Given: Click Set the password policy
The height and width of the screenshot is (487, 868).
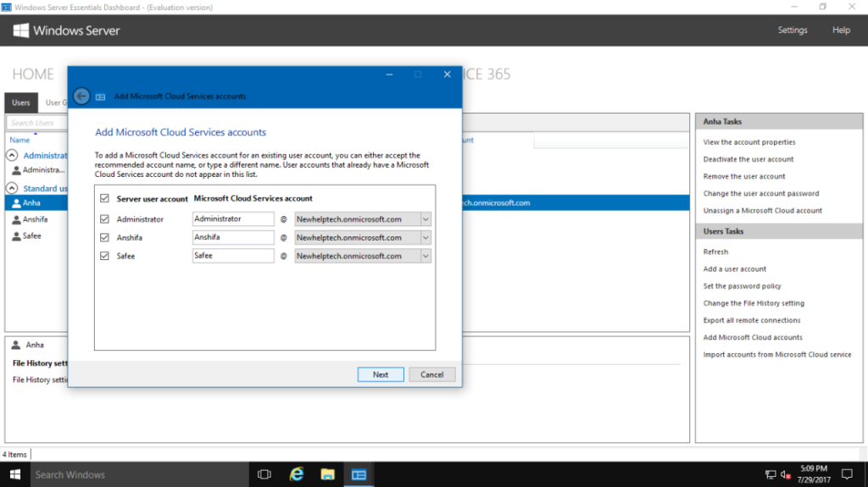Looking at the screenshot, I should (742, 286).
